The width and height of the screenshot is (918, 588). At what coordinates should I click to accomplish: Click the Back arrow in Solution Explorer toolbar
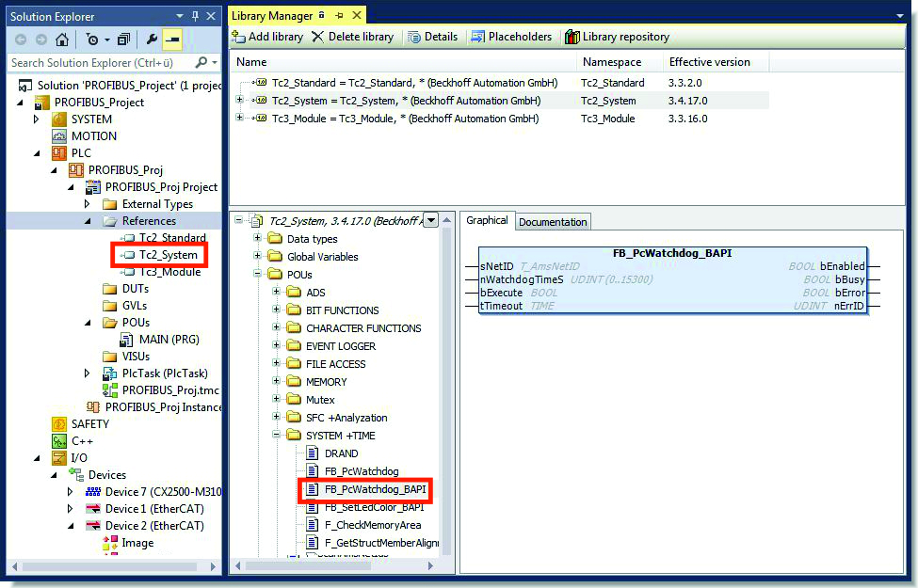(21, 40)
